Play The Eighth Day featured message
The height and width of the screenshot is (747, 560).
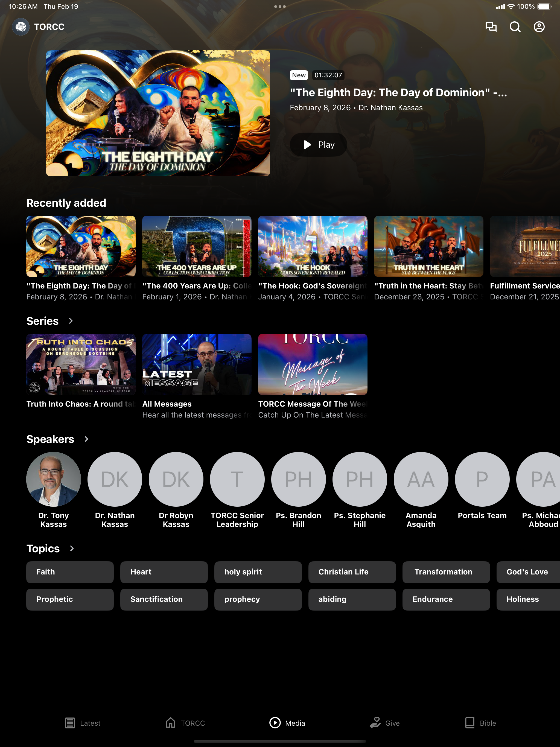pos(319,145)
